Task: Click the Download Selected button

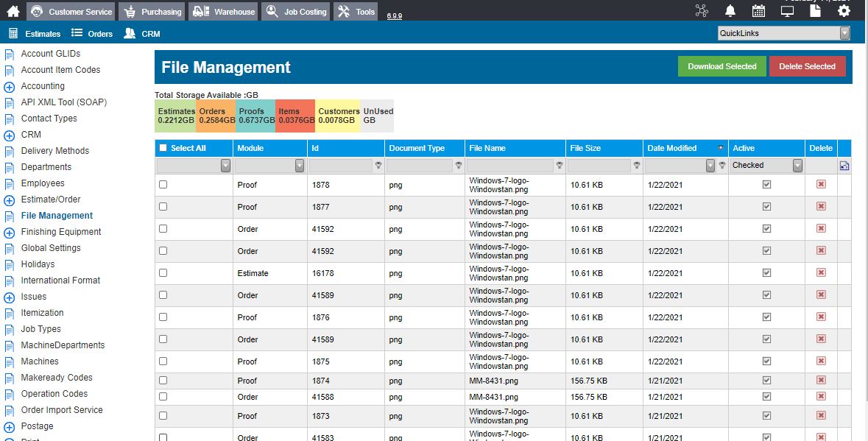Action: pyautogui.click(x=721, y=66)
